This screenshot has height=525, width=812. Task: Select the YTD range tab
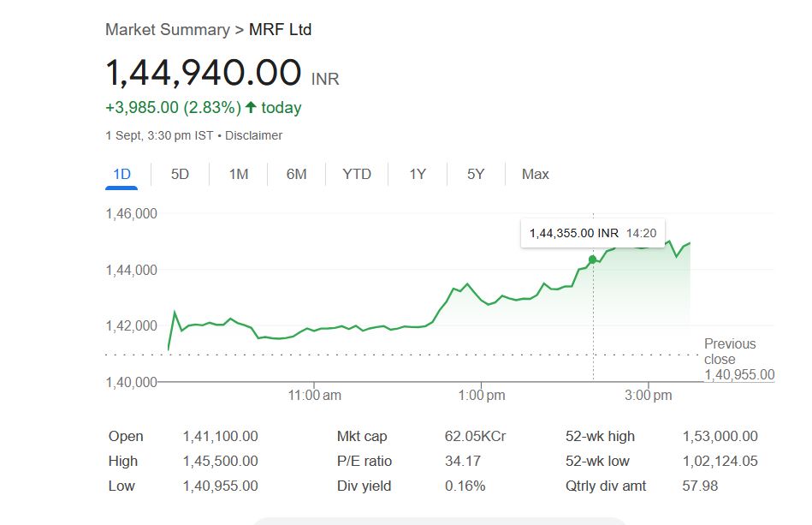click(x=357, y=174)
